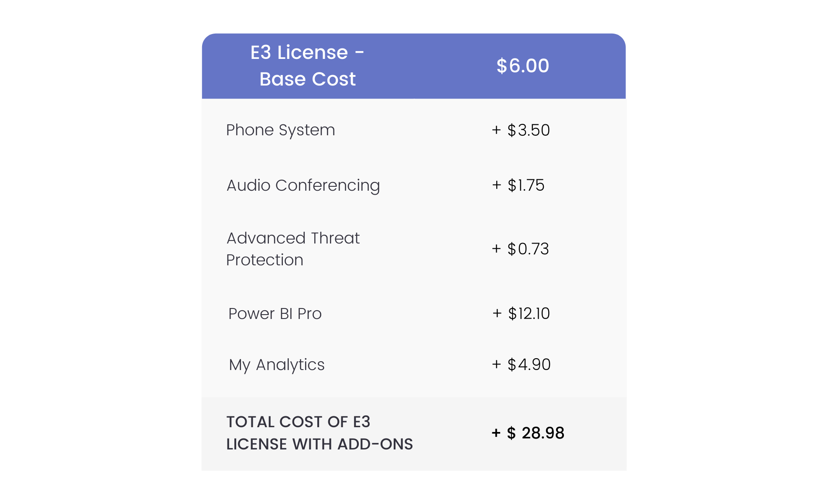Click the Power BI Pro label

tap(275, 314)
